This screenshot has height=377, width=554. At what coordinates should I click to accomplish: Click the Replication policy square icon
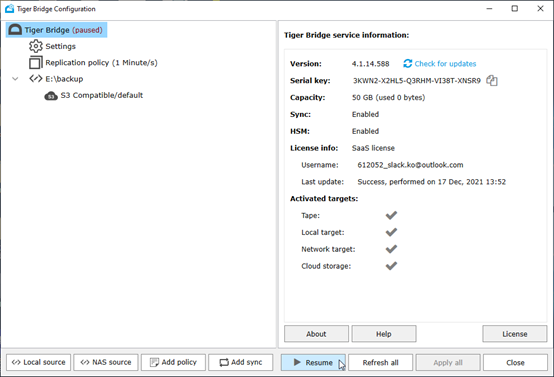pos(36,63)
